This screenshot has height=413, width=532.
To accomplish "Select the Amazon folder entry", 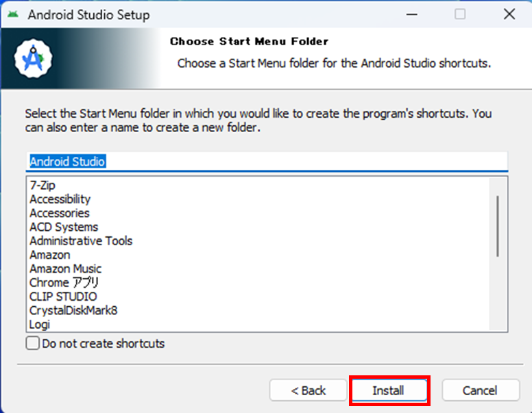I will 49,255.
